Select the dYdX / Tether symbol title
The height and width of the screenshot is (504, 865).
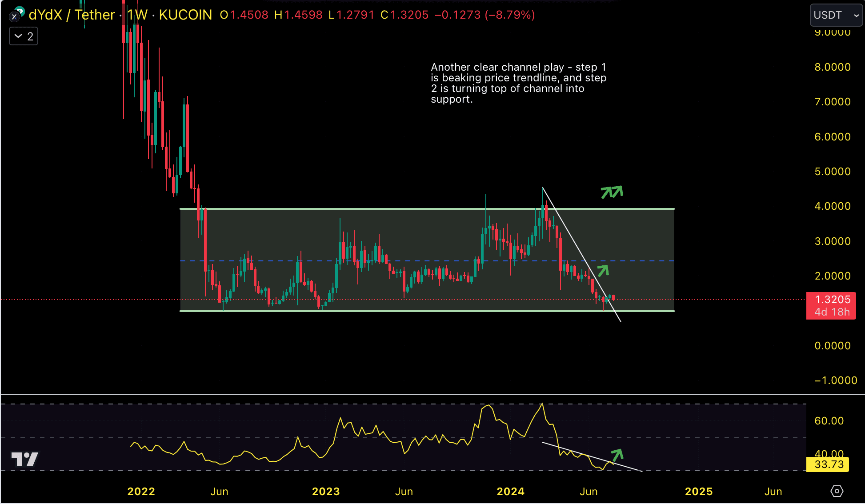click(x=72, y=15)
